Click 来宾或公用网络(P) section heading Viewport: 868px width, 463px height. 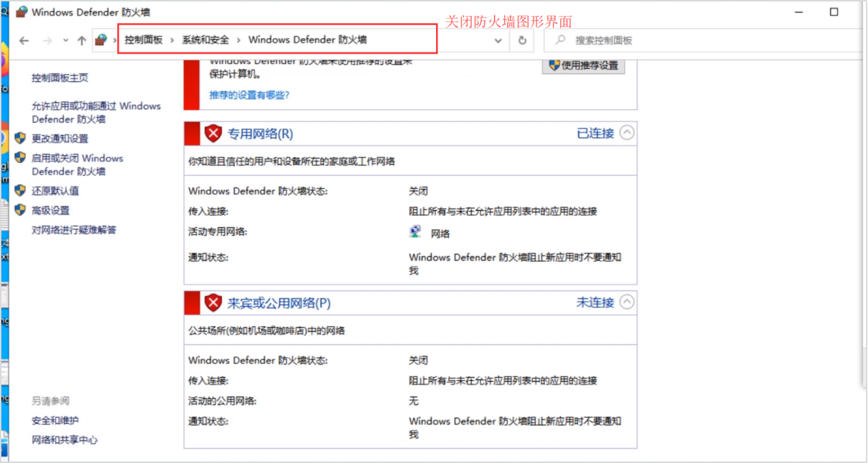[279, 303]
